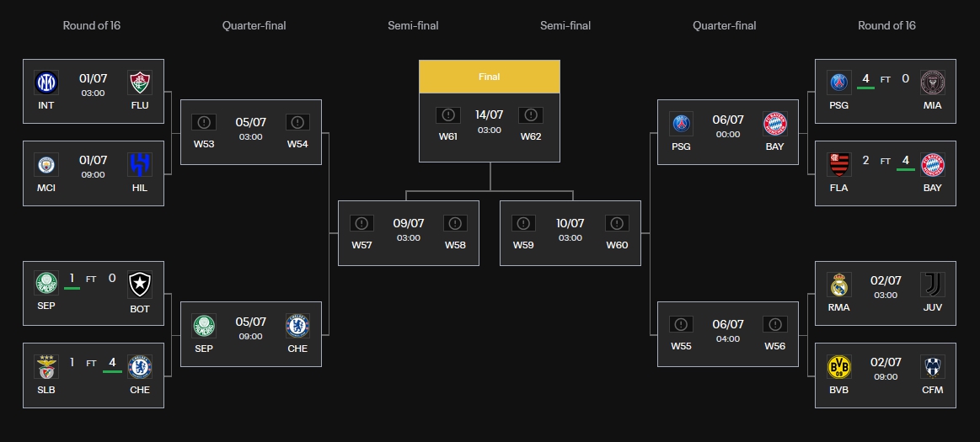Click the W62 placeholder icon in Final

[531, 115]
